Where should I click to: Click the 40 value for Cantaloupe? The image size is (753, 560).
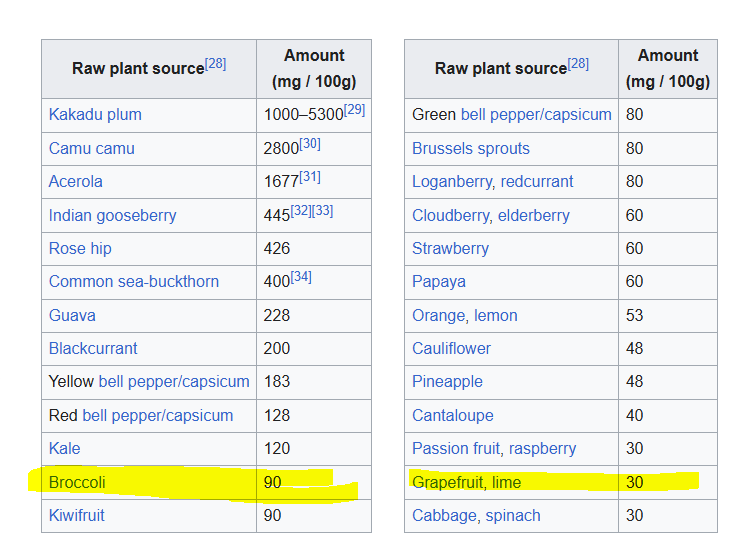(x=634, y=415)
